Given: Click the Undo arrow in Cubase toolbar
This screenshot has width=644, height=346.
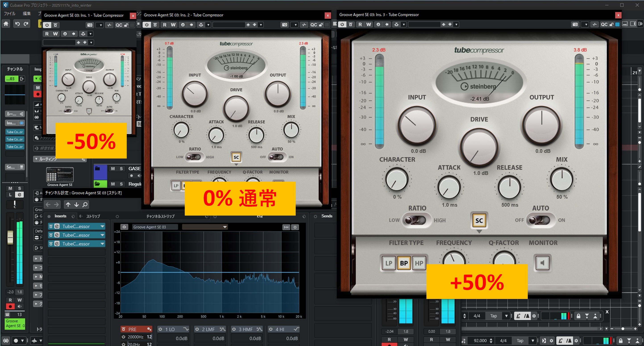Looking at the screenshot, I should click(17, 24).
